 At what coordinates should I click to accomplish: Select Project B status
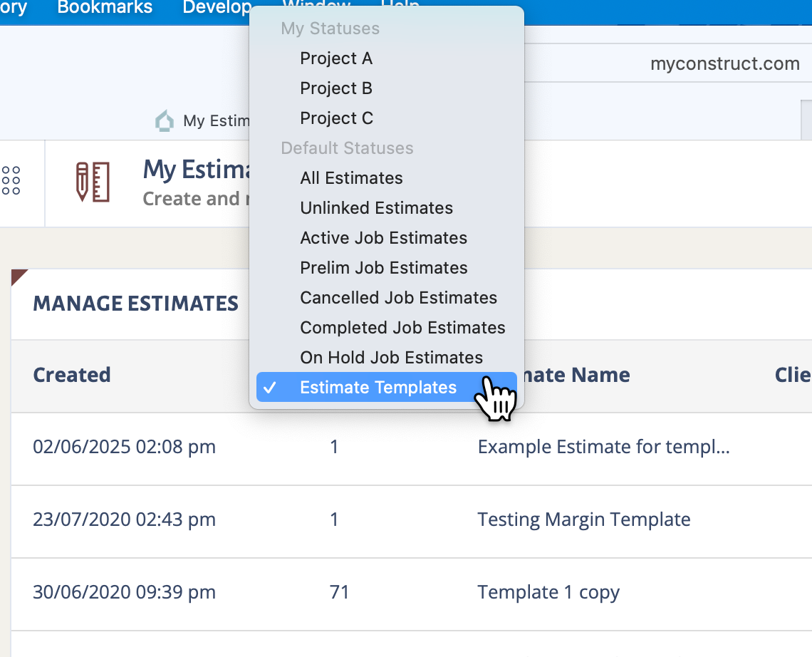point(336,88)
